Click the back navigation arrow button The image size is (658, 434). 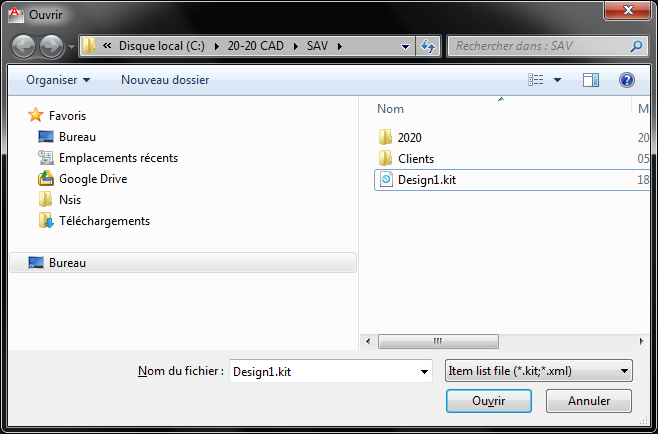point(23,46)
